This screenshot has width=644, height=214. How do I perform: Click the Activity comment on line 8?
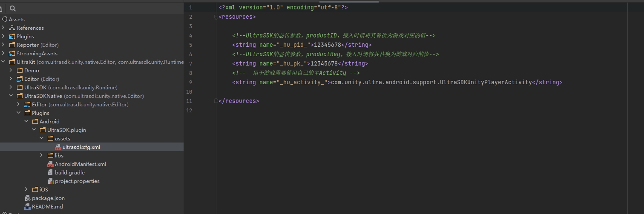pyautogui.click(x=296, y=73)
